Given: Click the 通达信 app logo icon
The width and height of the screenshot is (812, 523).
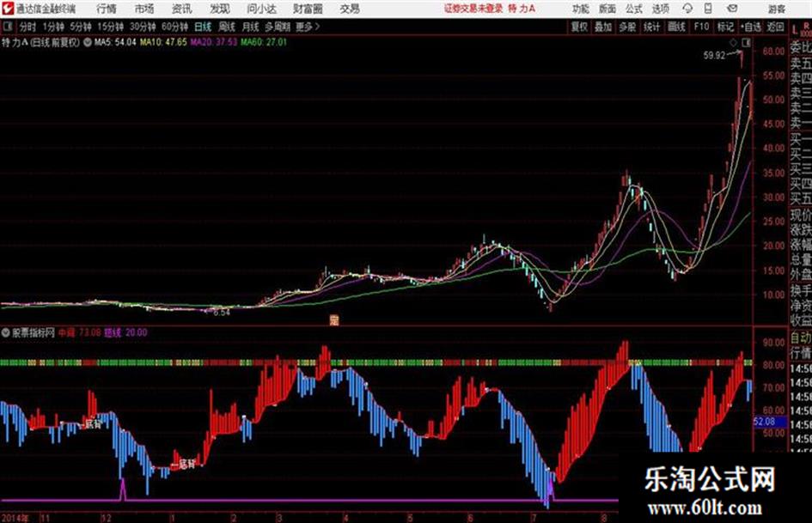Looking at the screenshot, I should click(x=8, y=9).
